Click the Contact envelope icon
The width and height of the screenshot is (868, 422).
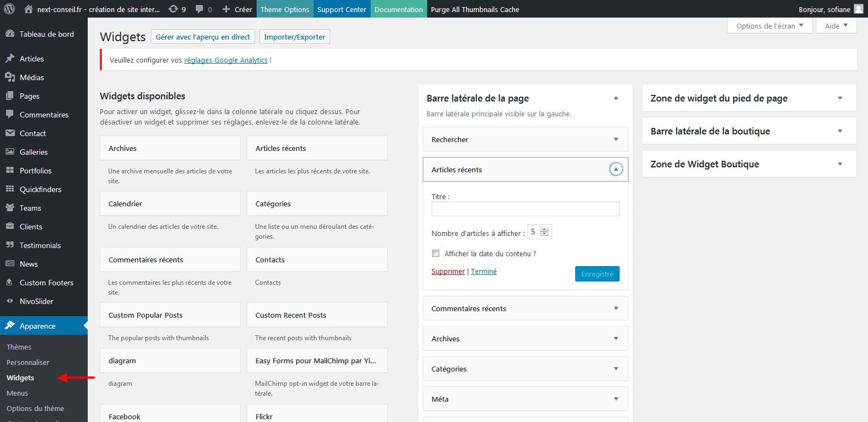[x=10, y=133]
